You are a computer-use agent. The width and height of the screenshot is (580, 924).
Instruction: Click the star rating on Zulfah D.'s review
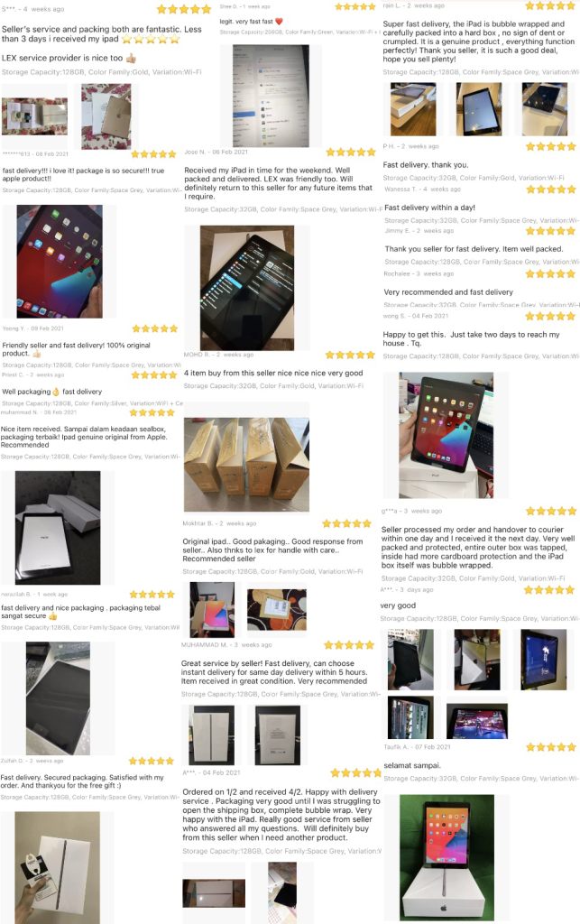tap(152, 761)
